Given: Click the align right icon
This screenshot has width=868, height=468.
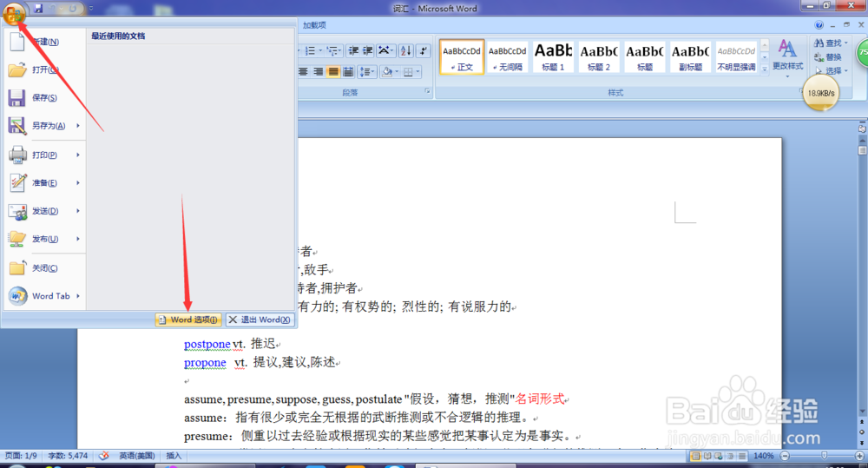Looking at the screenshot, I should (319, 71).
